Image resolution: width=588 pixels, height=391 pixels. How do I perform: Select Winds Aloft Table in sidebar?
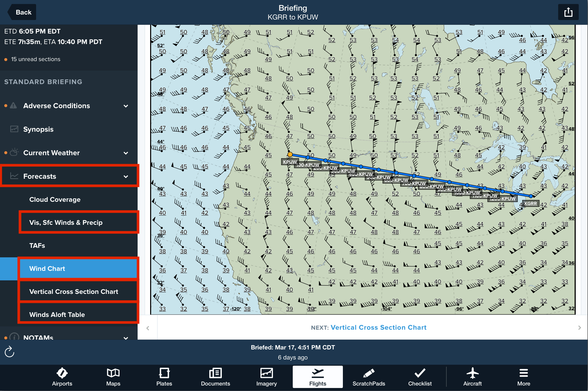click(x=57, y=314)
